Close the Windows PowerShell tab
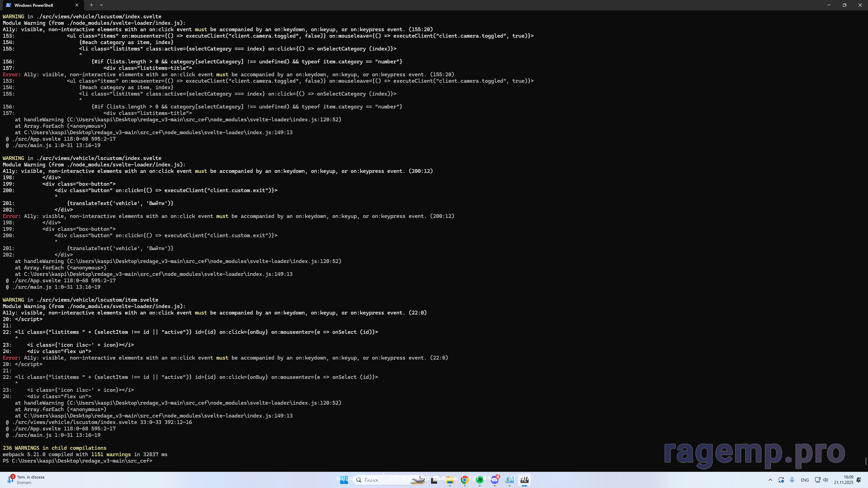Viewport: 868px width, 488px height. (77, 5)
